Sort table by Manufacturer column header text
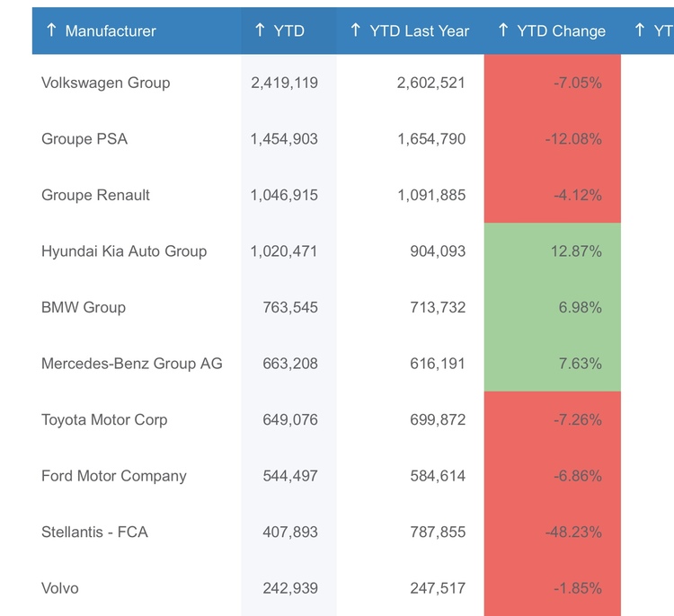Viewport: 674px width, 616px height. coord(111,31)
